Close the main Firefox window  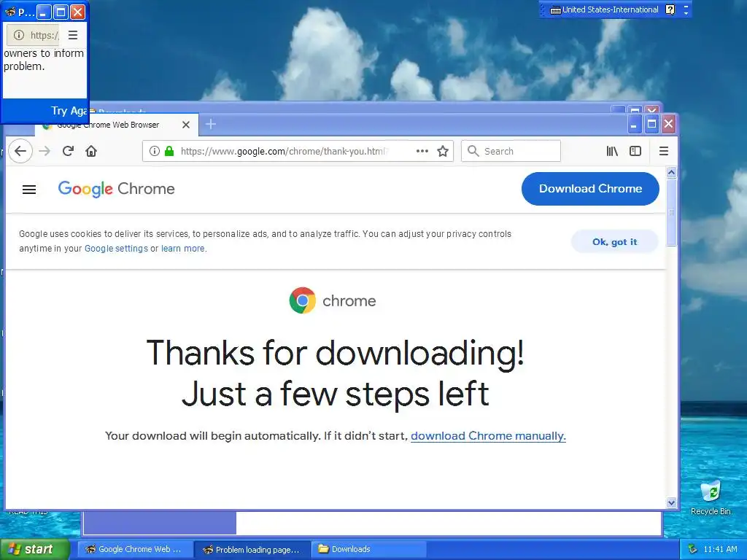668,124
